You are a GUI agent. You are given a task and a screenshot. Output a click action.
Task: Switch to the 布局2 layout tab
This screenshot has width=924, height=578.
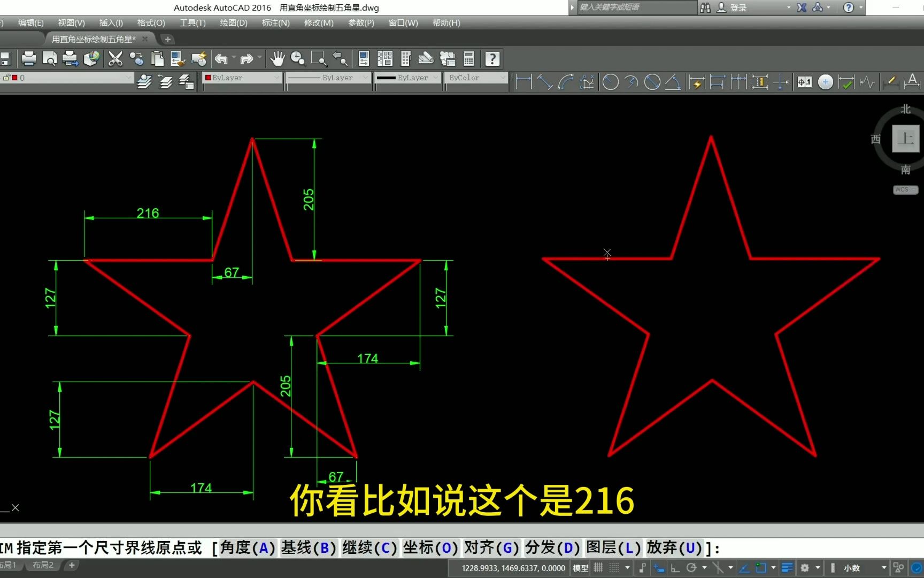point(43,565)
